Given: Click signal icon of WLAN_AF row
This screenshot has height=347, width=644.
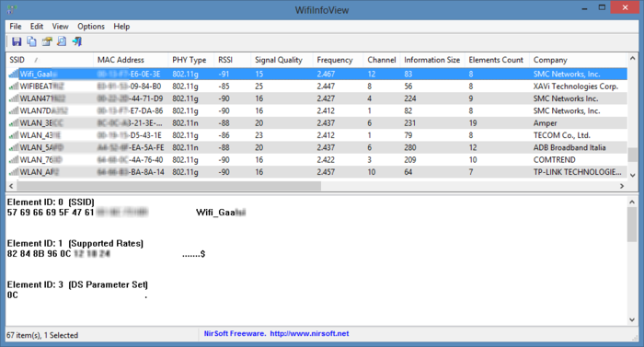Looking at the screenshot, I should (14, 172).
